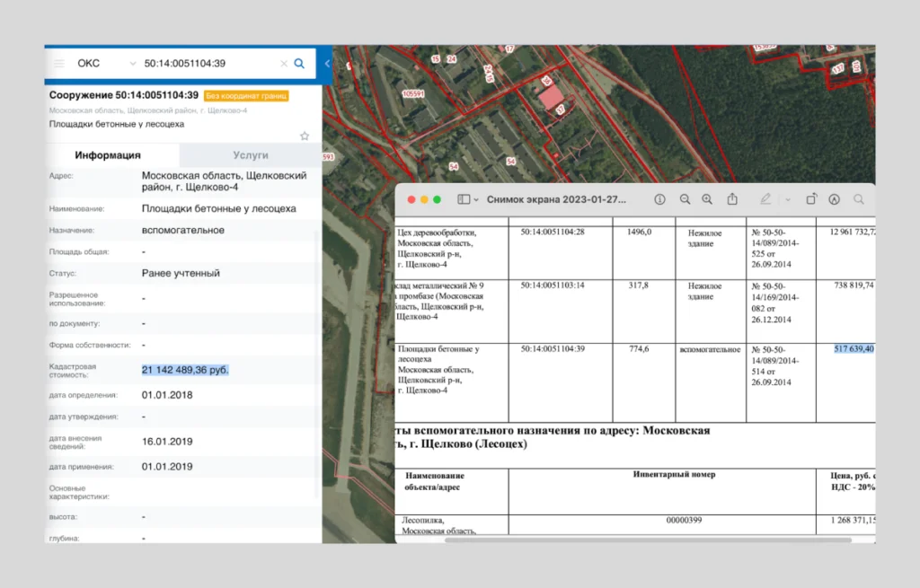Rotate the image in Preview

[810, 199]
